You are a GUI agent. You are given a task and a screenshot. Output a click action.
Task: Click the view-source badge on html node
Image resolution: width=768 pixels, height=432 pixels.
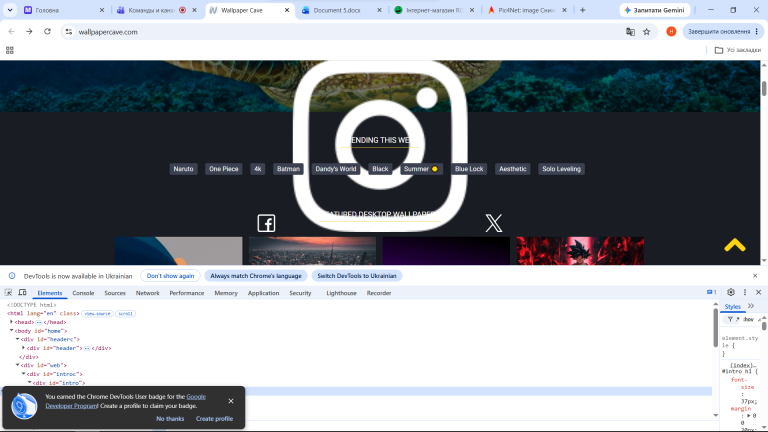pos(97,313)
